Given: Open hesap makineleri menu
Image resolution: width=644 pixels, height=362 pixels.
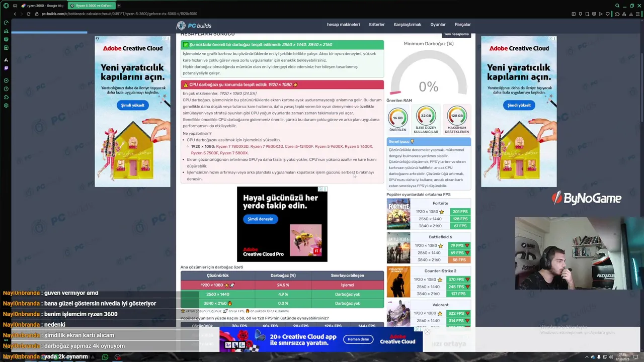Looking at the screenshot, I should [x=343, y=25].
